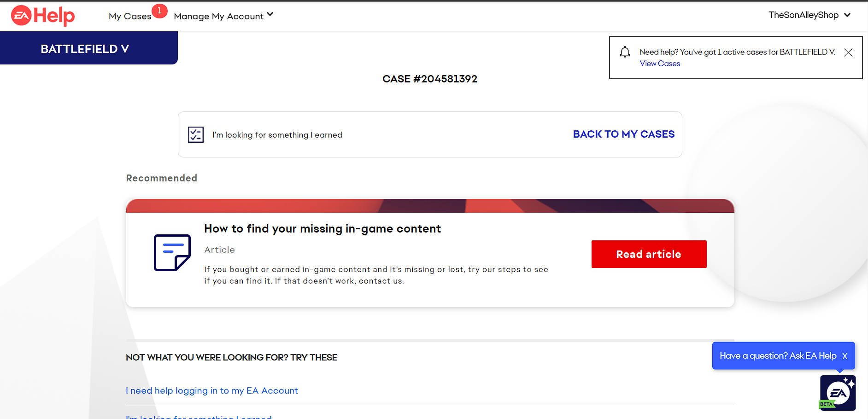Click the case number heading #204581392

click(x=429, y=79)
